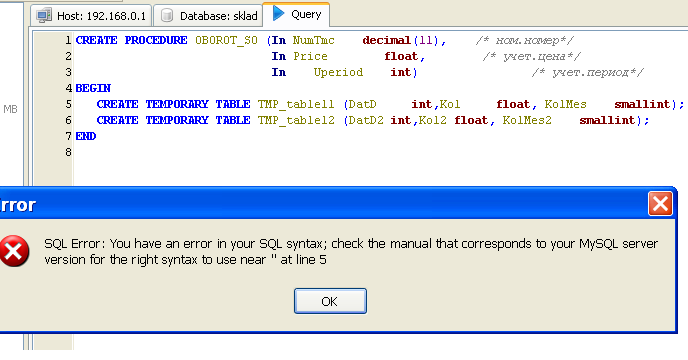
Task: Click decimal(11) type on line 1
Action: 401,40
